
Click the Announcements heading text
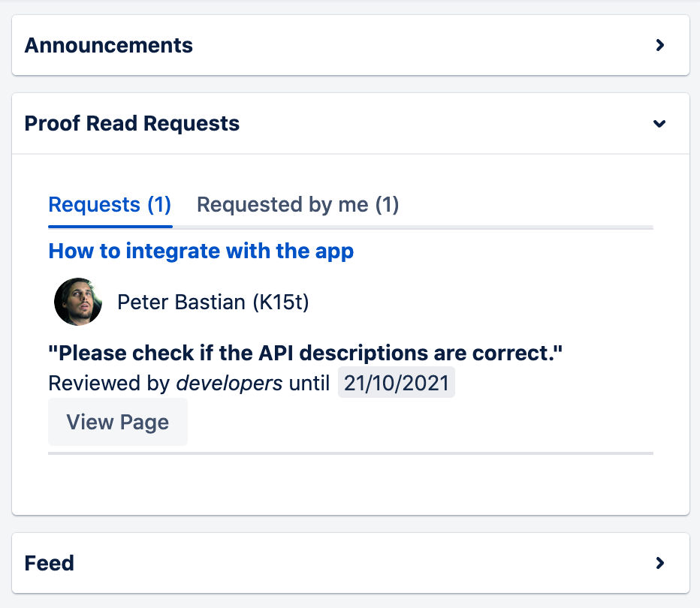click(108, 45)
